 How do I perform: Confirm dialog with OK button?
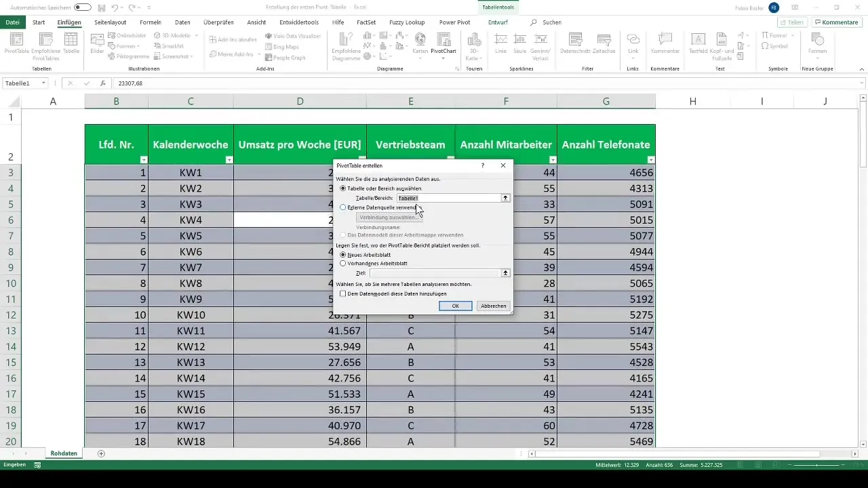pyautogui.click(x=456, y=306)
